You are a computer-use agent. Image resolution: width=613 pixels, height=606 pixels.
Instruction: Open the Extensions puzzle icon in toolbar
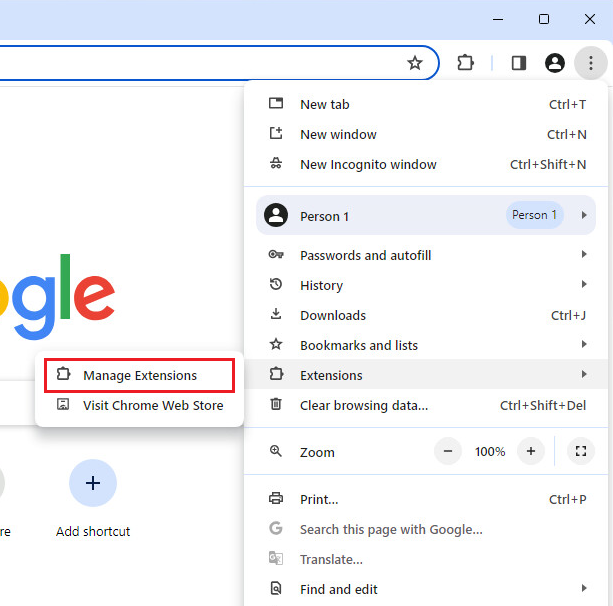[x=465, y=63]
